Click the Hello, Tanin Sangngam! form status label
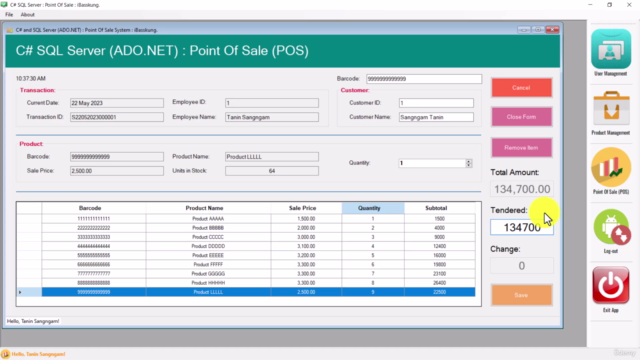640x360 pixels. (x=33, y=321)
